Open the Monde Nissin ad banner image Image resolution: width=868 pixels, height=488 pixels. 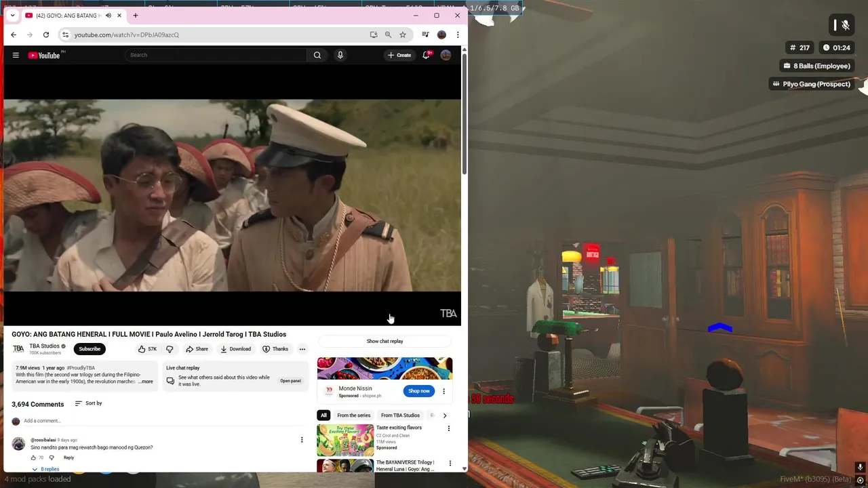coord(384,368)
